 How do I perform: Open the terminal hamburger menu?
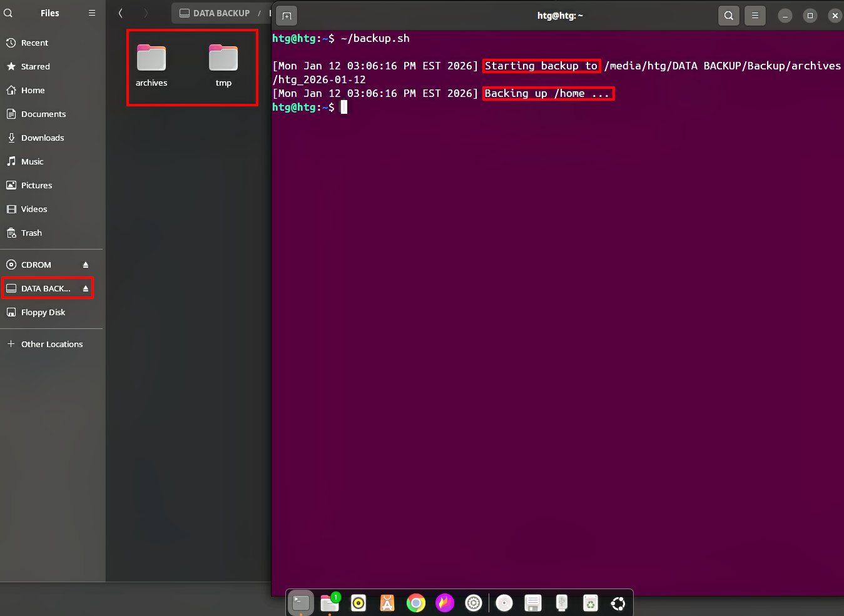[x=755, y=16]
